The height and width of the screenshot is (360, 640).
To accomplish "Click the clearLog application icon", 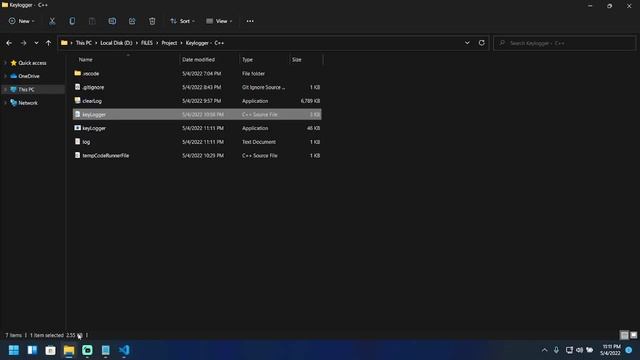I will click(78, 100).
